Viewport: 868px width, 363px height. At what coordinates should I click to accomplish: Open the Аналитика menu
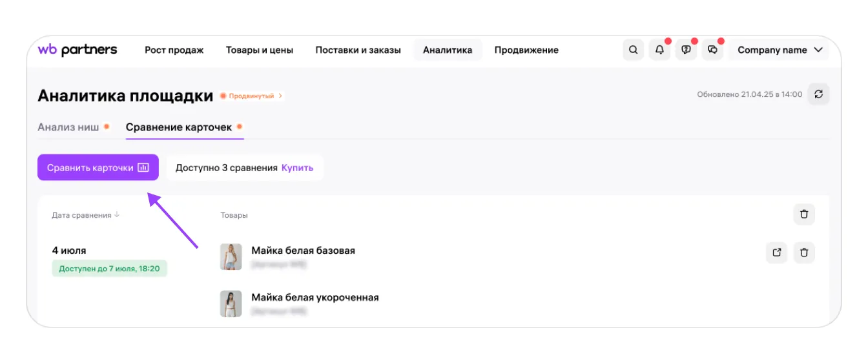(448, 50)
